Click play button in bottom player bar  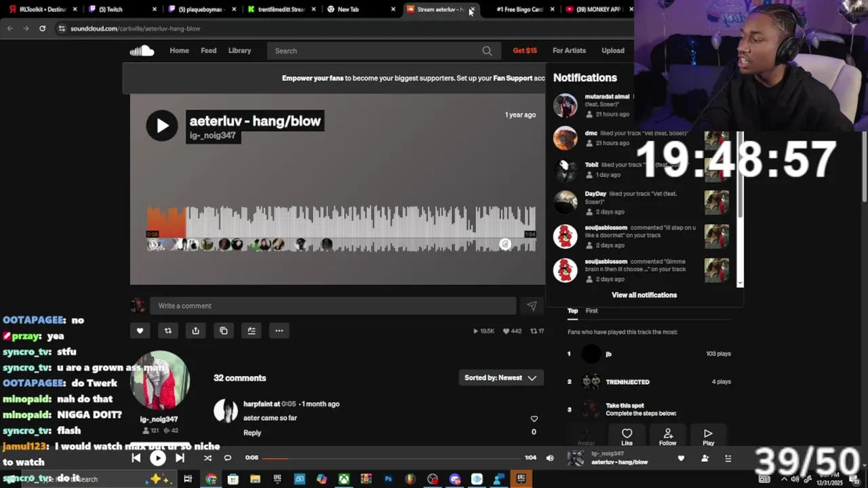[157, 458]
